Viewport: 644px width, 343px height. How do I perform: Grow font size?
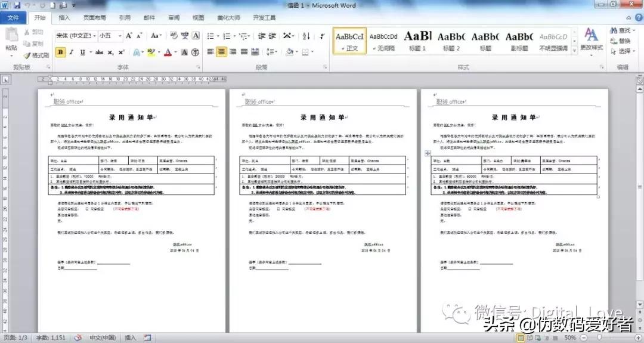click(129, 36)
